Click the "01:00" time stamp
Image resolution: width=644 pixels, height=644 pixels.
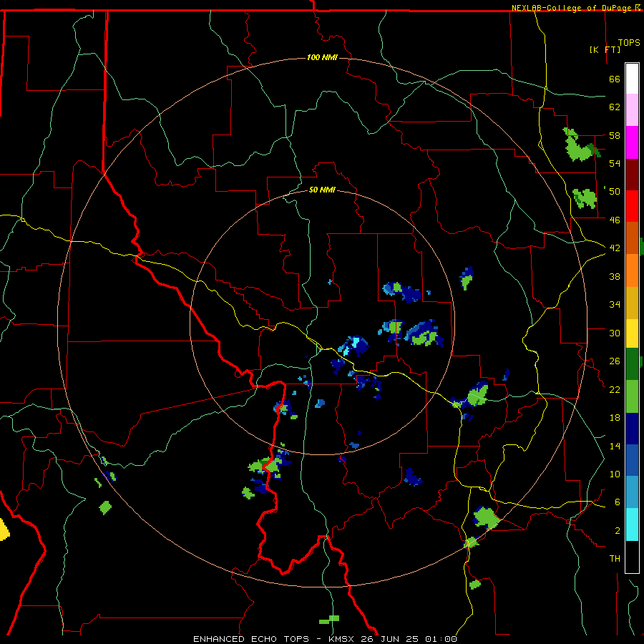[x=441, y=639]
